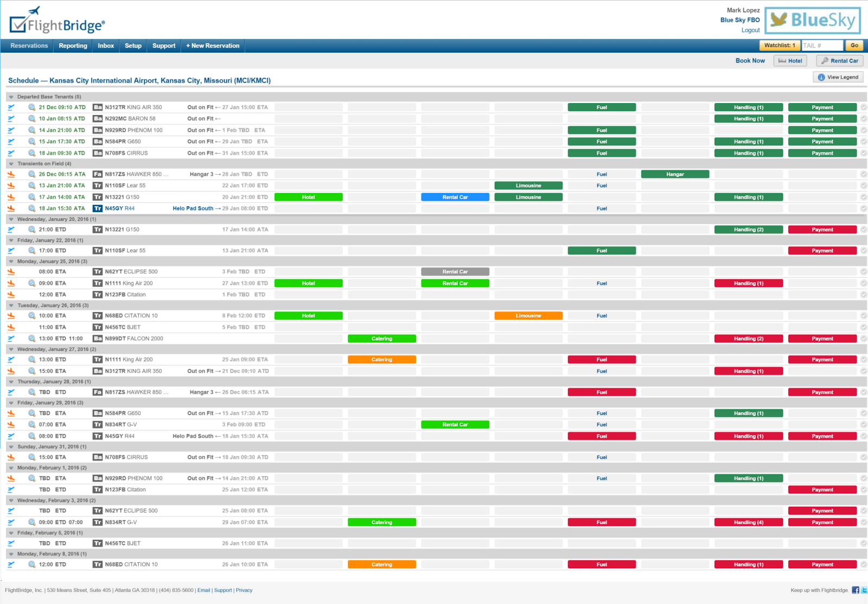Go to the Inbox tab
This screenshot has height=604, width=868.
click(106, 46)
